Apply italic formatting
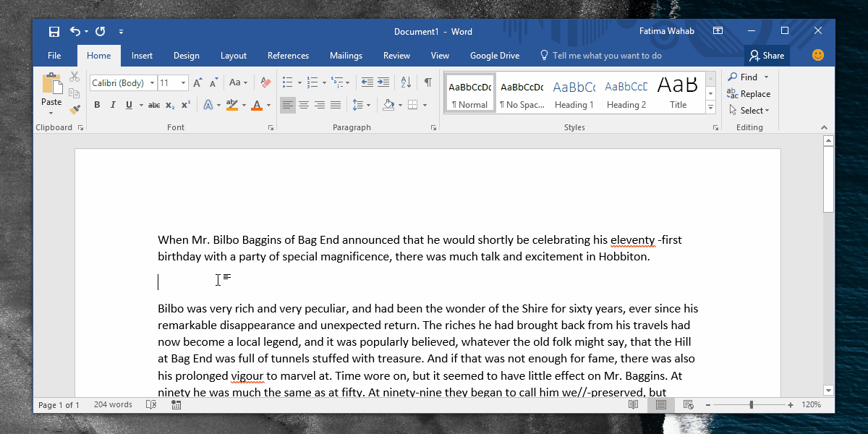Screen dimensions: 868x434 pyautogui.click(x=113, y=105)
